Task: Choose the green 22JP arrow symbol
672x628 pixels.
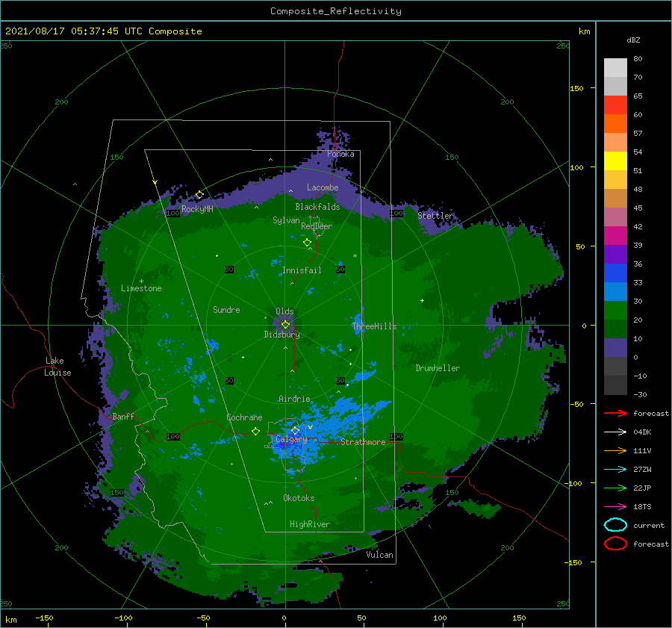Action: pyautogui.click(x=615, y=488)
